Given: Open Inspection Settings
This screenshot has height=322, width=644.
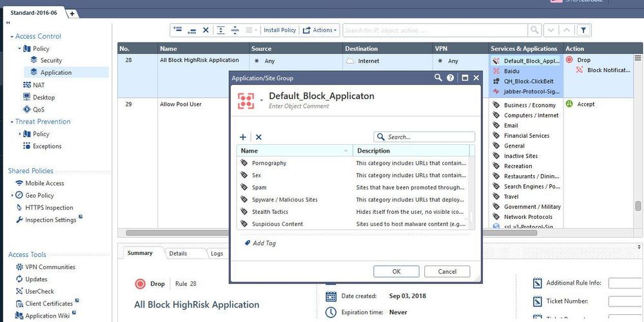Looking at the screenshot, I should click(x=46, y=220).
